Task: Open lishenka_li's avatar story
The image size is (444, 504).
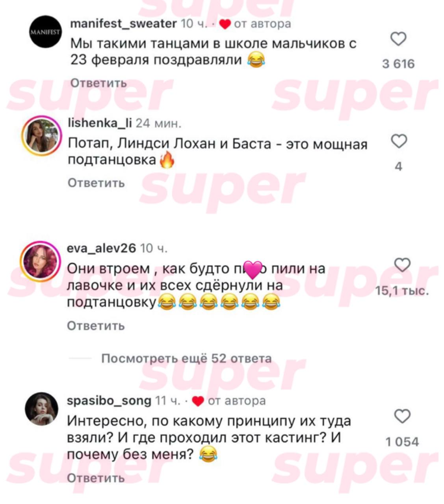Action: (x=41, y=135)
